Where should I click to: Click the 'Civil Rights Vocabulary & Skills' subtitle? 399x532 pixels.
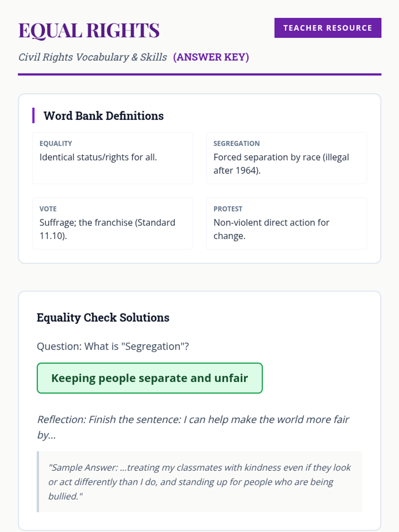pyautogui.click(x=92, y=57)
